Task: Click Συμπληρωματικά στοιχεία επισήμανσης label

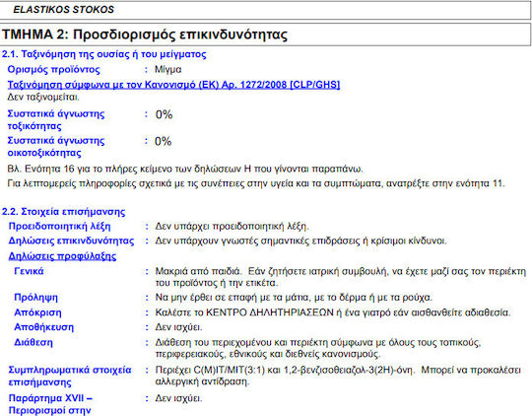Action: coord(70,376)
